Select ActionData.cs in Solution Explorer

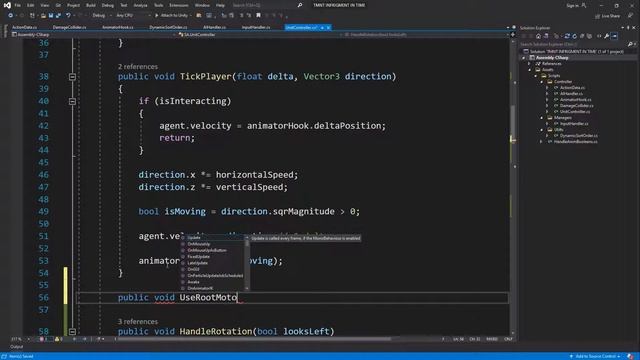[x=572, y=88]
